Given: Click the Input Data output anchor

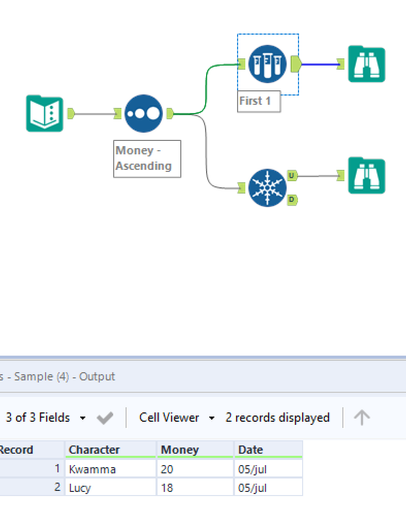Looking at the screenshot, I should tap(71, 114).
